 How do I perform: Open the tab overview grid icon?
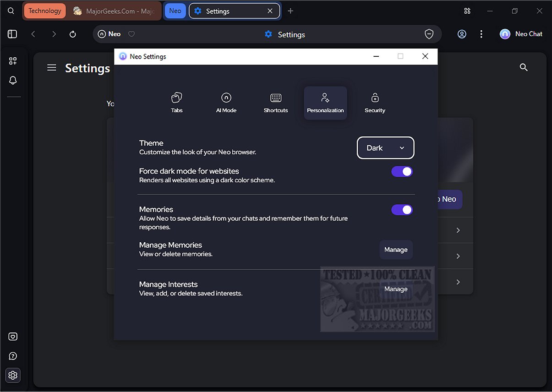click(467, 11)
